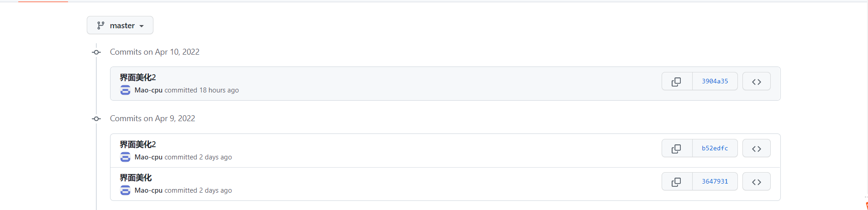The height and width of the screenshot is (210, 868).
Task: Open commit hash link b52edfc
Action: click(x=715, y=149)
